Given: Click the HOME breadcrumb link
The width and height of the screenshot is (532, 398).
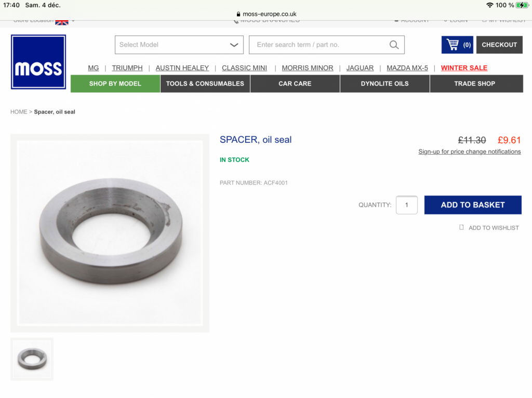Looking at the screenshot, I should [19, 112].
